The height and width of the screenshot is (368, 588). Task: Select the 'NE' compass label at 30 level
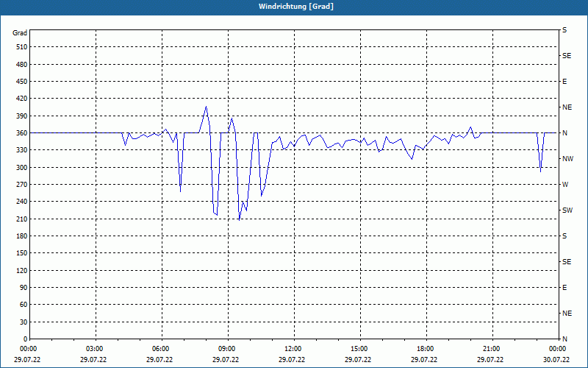click(567, 314)
